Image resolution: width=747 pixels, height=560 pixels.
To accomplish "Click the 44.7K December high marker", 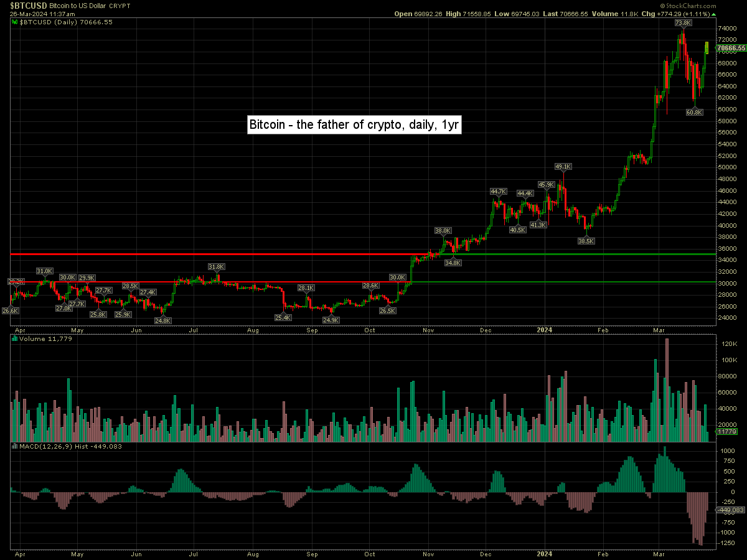I will (499, 192).
